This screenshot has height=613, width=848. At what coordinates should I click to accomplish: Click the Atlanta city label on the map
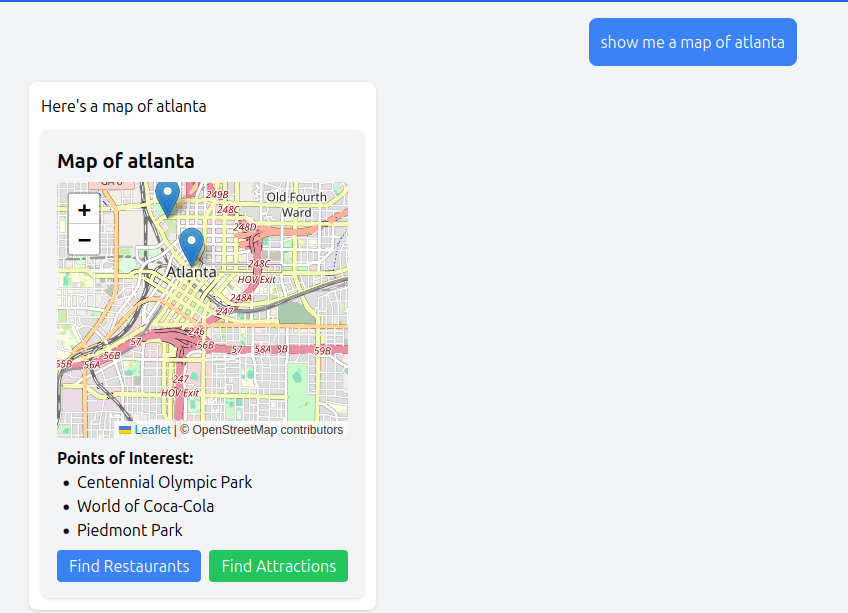click(x=191, y=272)
